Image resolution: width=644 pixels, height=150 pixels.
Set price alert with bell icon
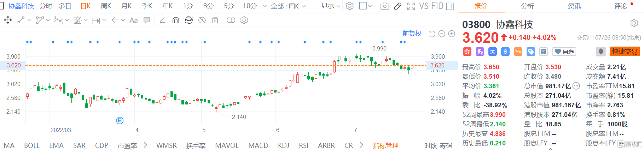(x=601, y=52)
